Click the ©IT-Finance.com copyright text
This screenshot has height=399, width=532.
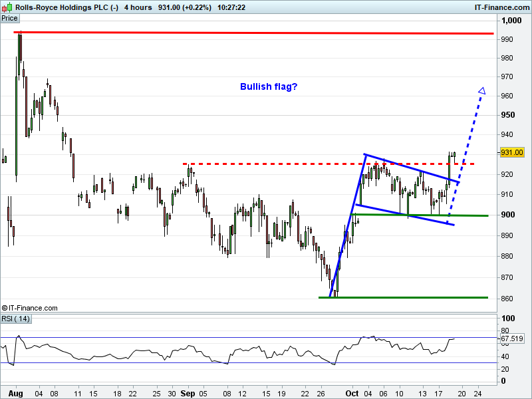(29, 308)
